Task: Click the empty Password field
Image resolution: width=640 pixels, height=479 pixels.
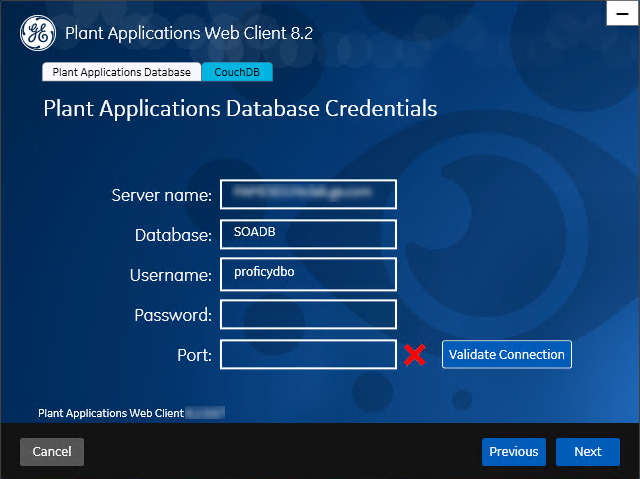Action: pyautogui.click(x=308, y=314)
